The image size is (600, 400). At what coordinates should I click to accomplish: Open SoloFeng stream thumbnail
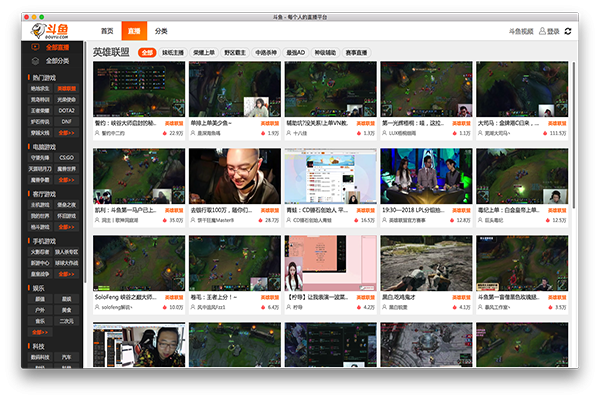[139, 263]
